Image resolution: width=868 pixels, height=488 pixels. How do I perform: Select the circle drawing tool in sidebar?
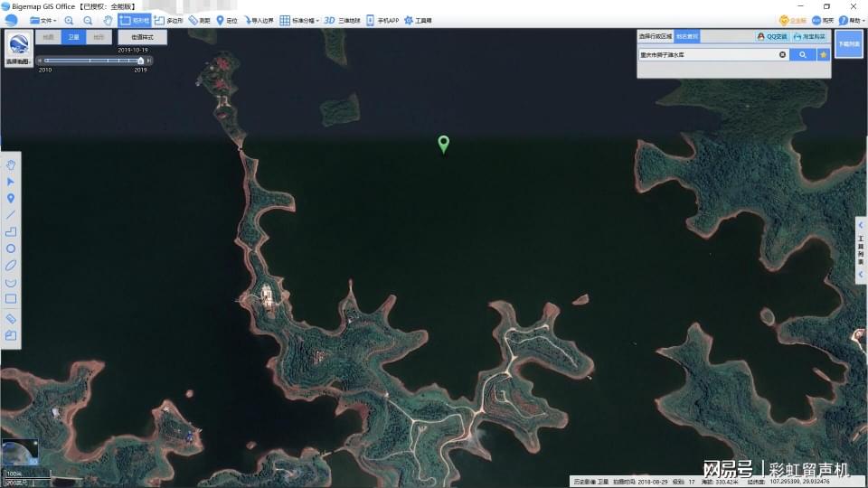(11, 249)
